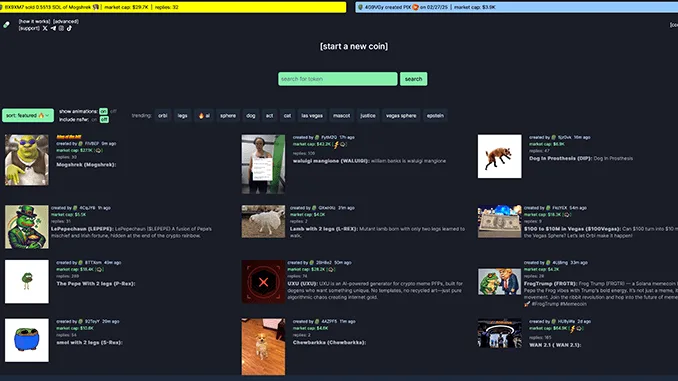Open the UXU coin red X thumbnail

pyautogui.click(x=263, y=282)
